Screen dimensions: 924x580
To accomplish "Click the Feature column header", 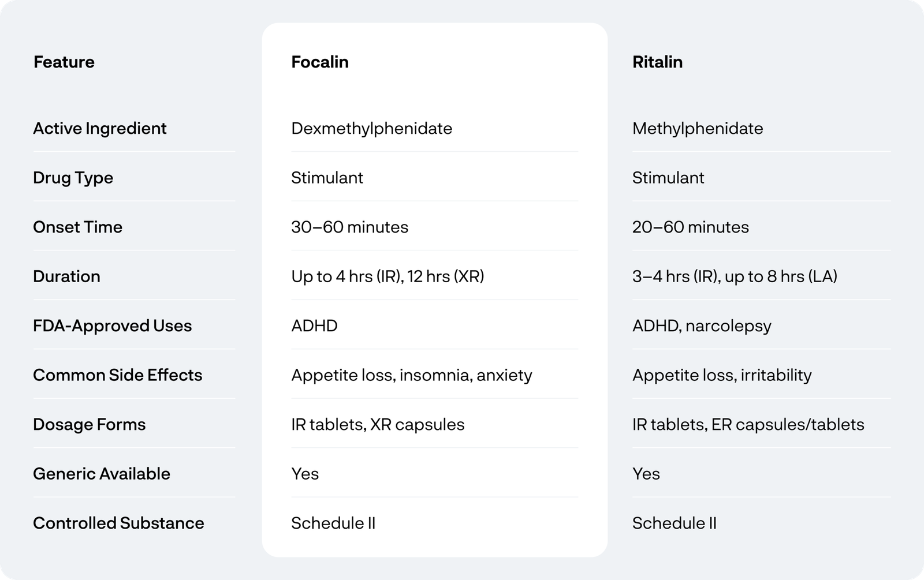I will pos(64,62).
